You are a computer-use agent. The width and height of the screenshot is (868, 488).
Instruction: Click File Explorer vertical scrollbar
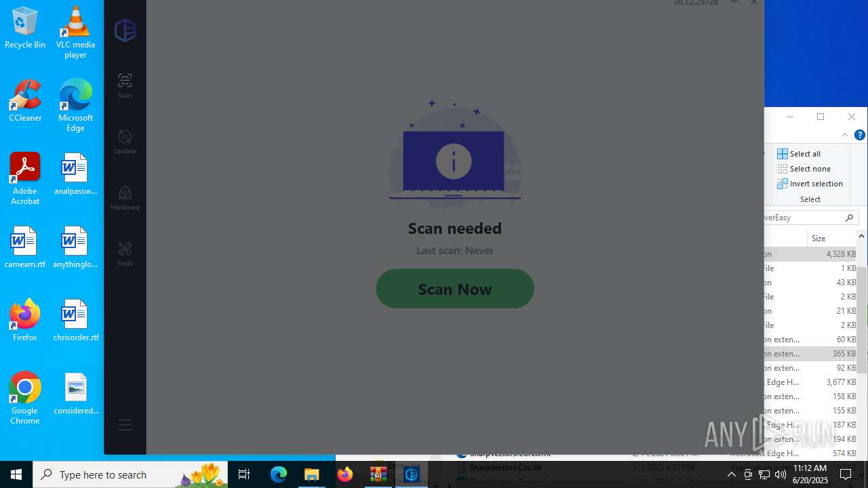(x=862, y=320)
